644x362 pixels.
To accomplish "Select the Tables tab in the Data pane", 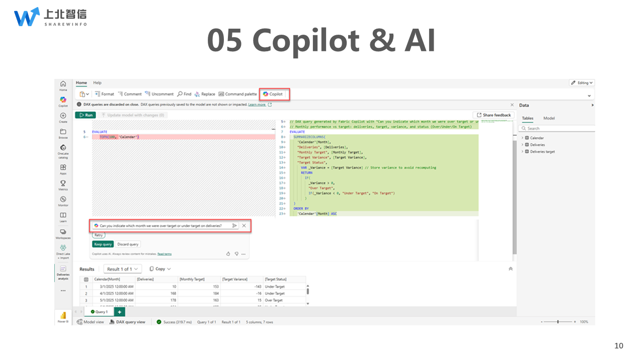I will tap(527, 118).
